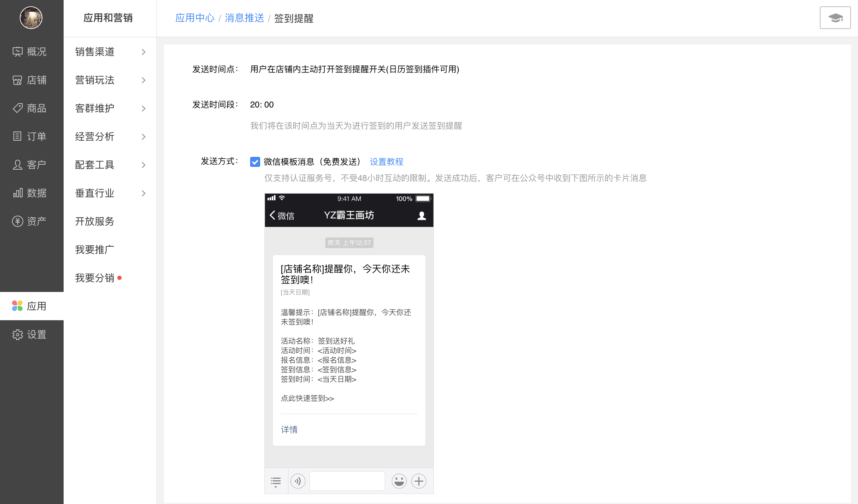Tap the voice input icon in phone preview
Image resolution: width=858 pixels, height=504 pixels.
tap(298, 481)
